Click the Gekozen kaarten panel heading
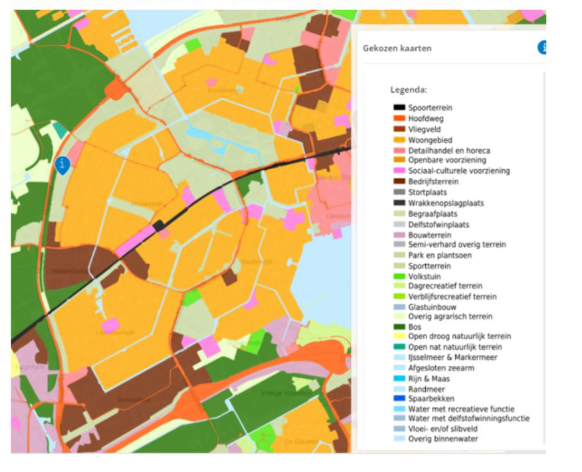 pyautogui.click(x=397, y=48)
